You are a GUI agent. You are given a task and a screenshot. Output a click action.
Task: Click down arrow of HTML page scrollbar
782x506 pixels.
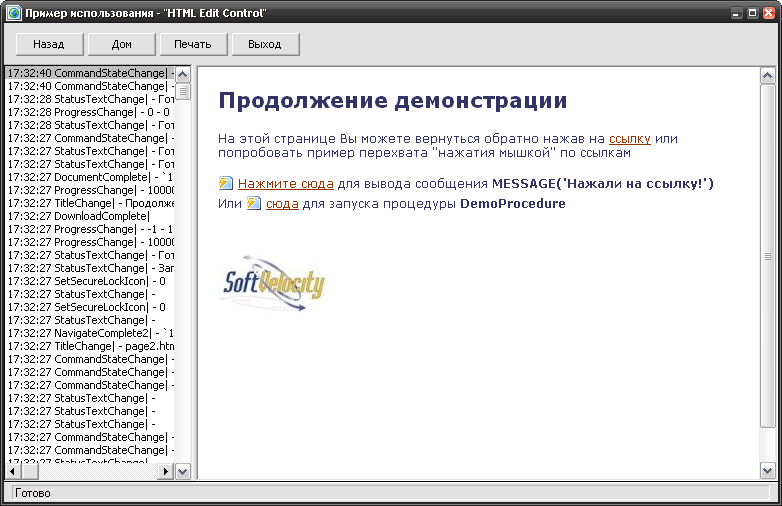(767, 470)
